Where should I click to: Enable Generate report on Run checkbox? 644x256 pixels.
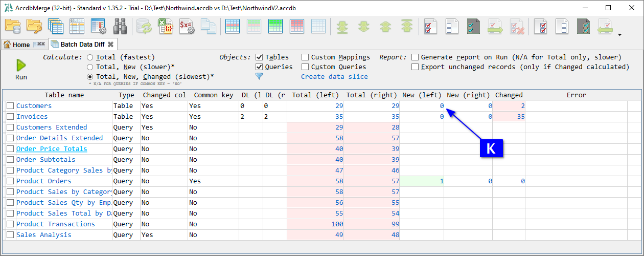[x=415, y=57]
